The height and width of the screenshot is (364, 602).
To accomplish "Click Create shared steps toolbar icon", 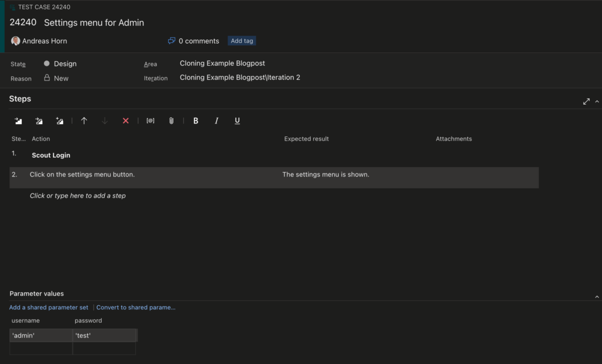I will click(59, 121).
